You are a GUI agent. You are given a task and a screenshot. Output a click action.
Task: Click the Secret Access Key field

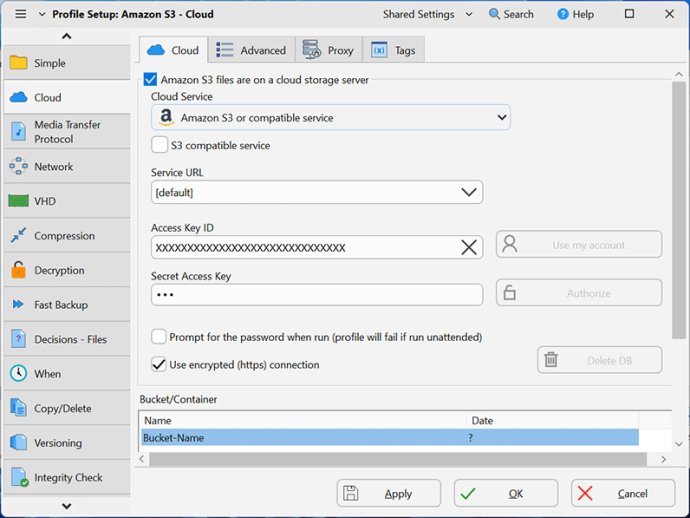pos(317,294)
